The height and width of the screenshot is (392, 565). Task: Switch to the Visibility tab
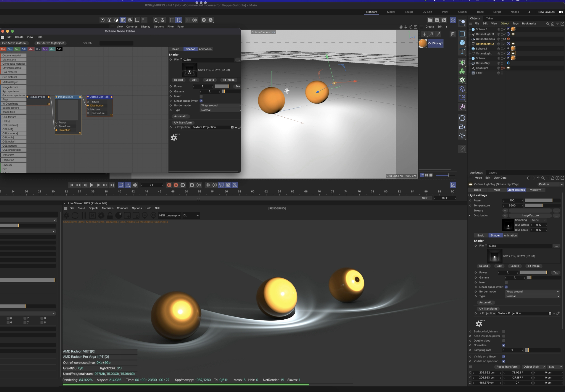pyautogui.click(x=535, y=190)
